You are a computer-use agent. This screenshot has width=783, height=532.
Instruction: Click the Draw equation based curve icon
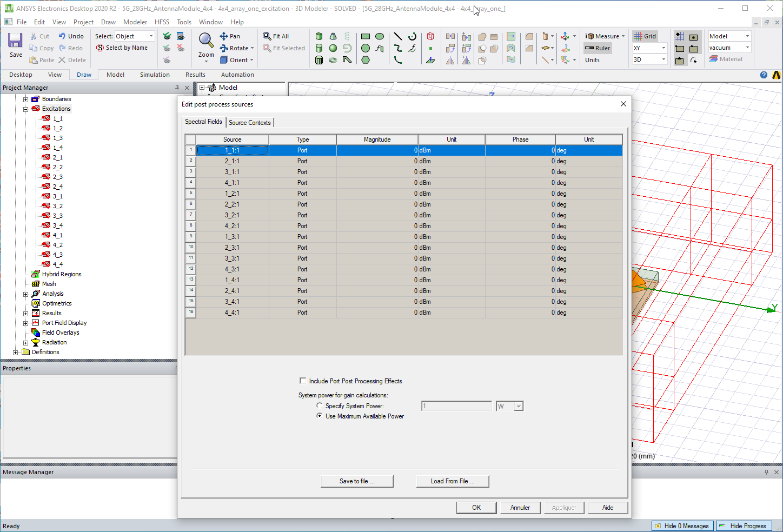pos(412,48)
